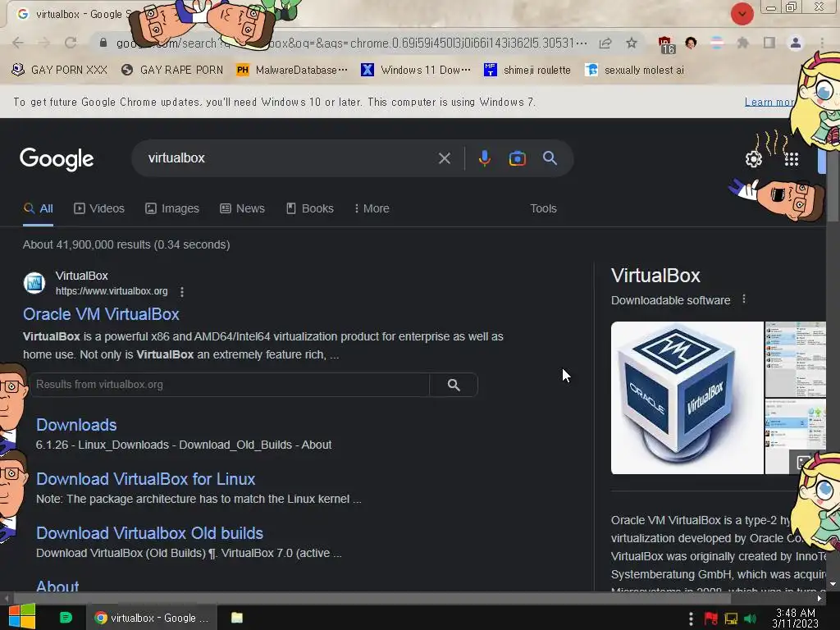Open the Windows 11 Dow... bookmark
Screen dimensions: 840x630
pyautogui.click(x=416, y=71)
